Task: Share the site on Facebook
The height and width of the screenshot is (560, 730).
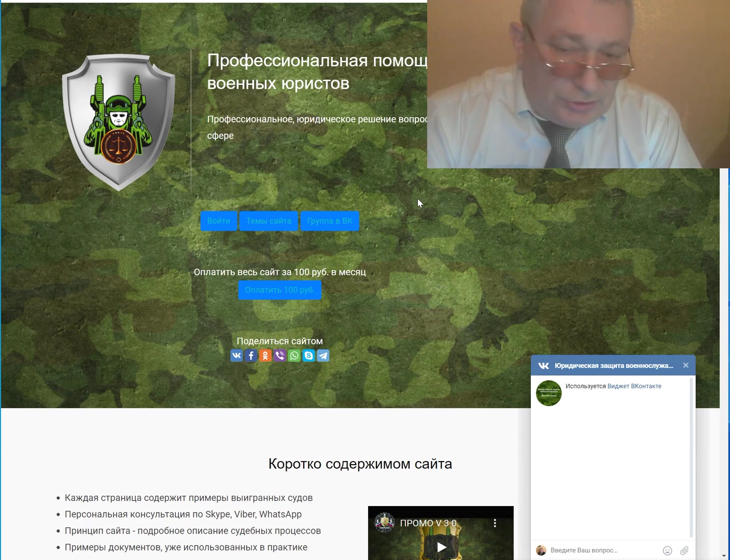Action: (x=251, y=356)
